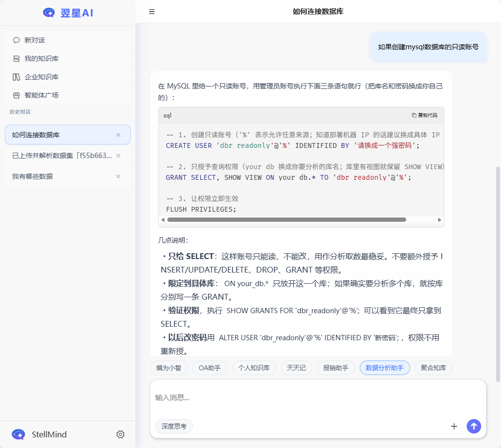Click the GRANT SELECT code line
The height and width of the screenshot is (448, 501).
click(289, 177)
